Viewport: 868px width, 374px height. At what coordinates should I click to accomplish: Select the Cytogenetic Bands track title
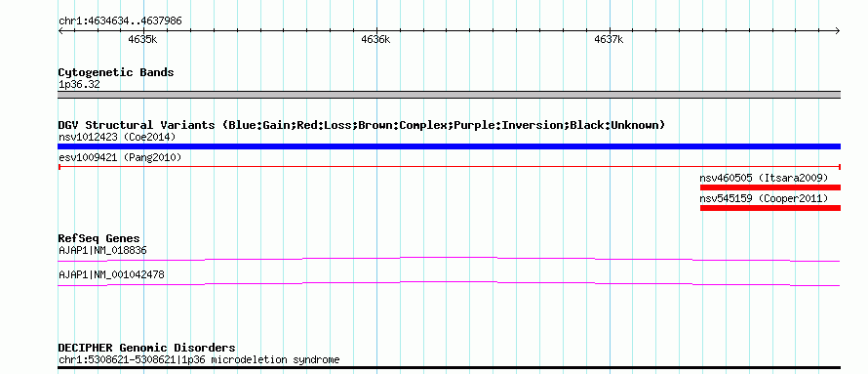(116, 72)
